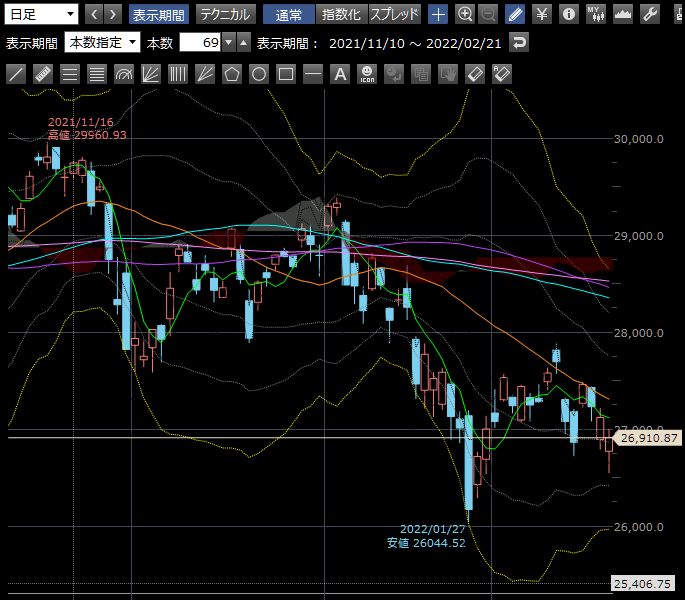Open the テクニカル tab

[225, 14]
